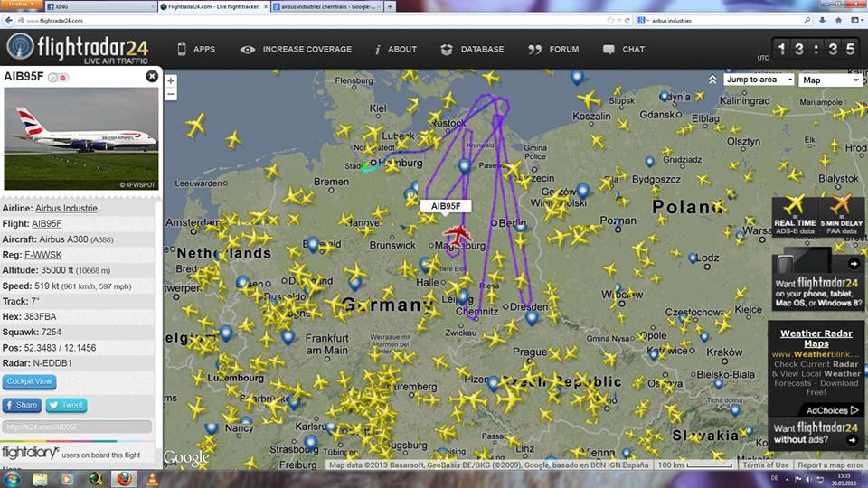
Task: Open the flightdiary logo link
Action: coord(29,453)
